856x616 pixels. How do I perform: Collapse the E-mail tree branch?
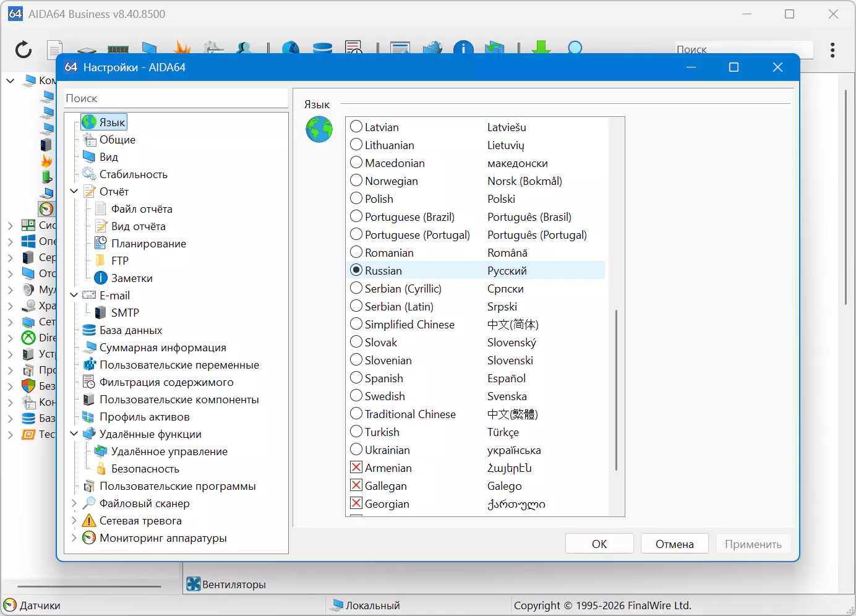point(74,296)
